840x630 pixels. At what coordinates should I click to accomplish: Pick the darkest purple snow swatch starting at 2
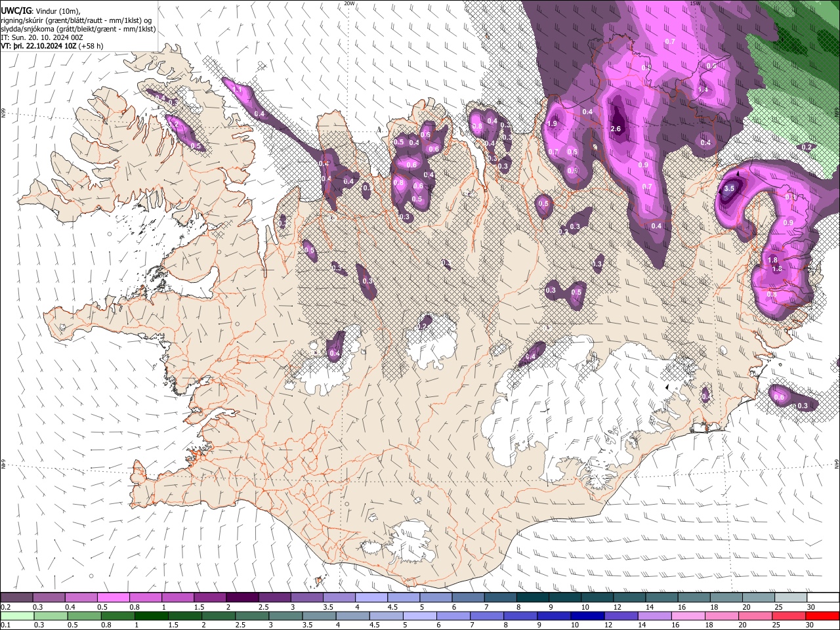click(x=242, y=598)
